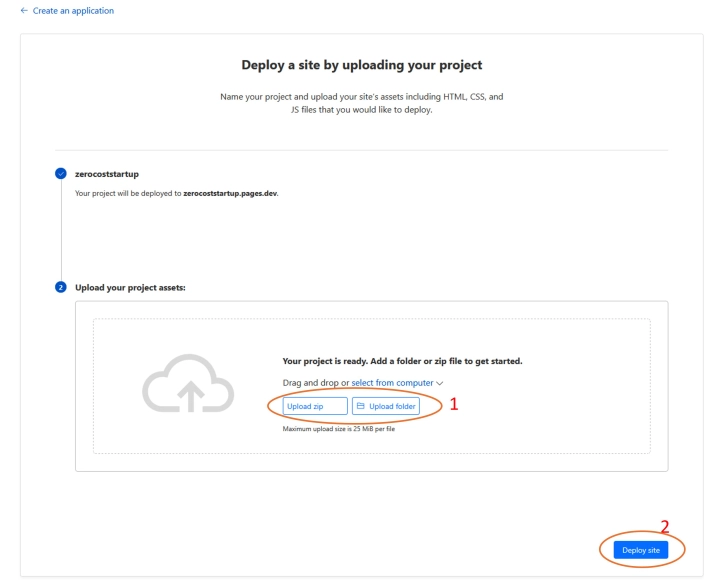Click the 'Upload folder' button label

click(x=391, y=406)
